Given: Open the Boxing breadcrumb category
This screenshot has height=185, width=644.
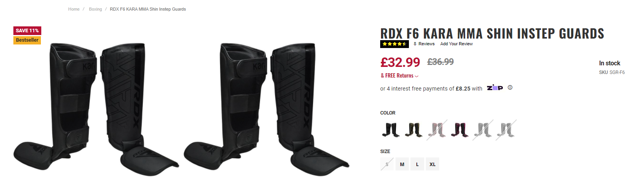Looking at the screenshot, I should coord(95,9).
